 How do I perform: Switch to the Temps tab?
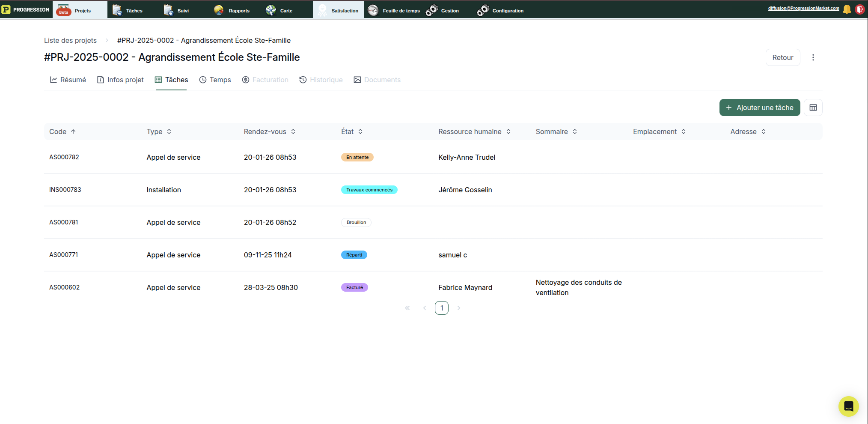215,80
